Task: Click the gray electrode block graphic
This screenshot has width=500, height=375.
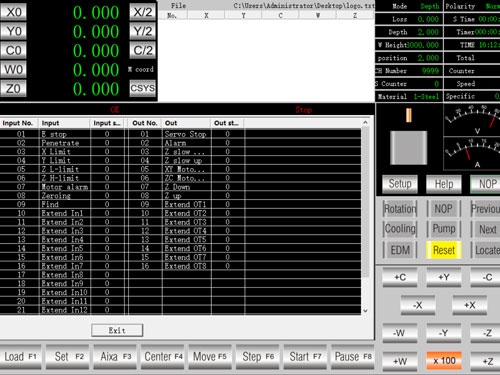Action: pos(408,148)
